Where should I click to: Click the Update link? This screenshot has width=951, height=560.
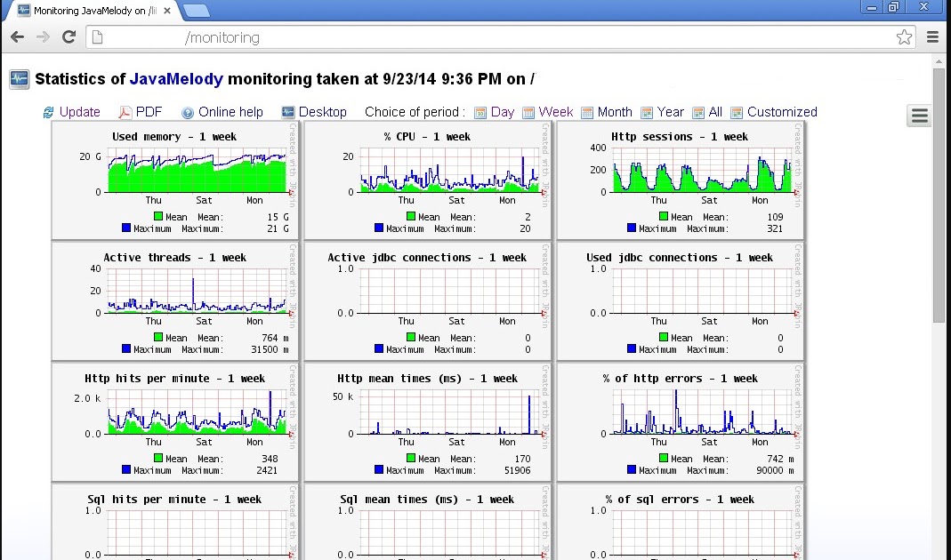click(80, 112)
